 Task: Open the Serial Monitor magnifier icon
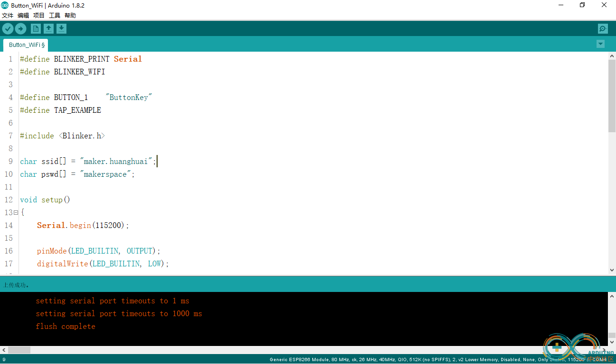[x=603, y=29]
